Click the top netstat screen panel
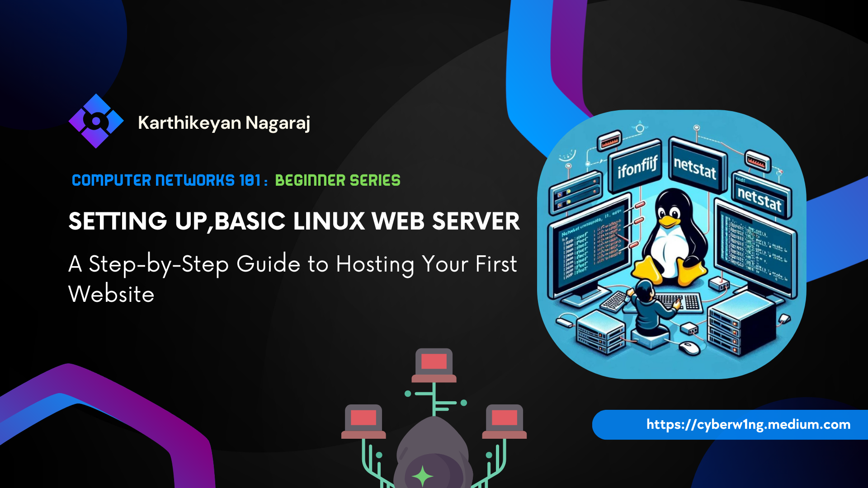 [695, 166]
